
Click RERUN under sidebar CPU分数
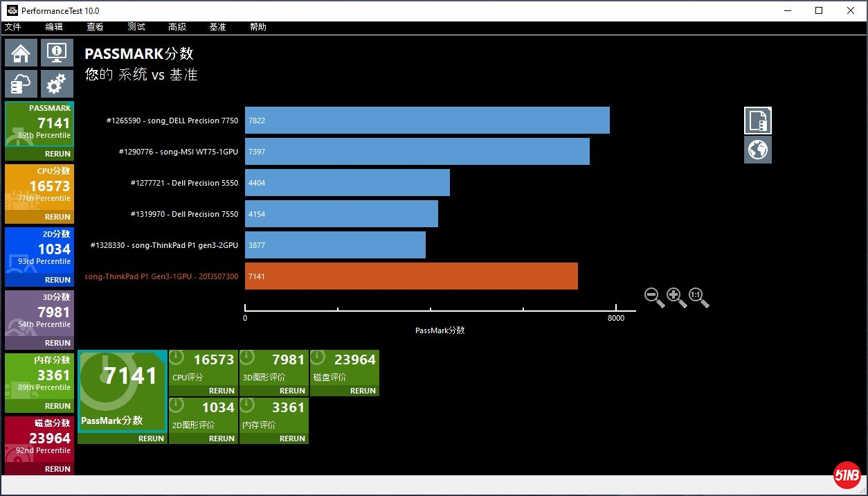click(57, 217)
